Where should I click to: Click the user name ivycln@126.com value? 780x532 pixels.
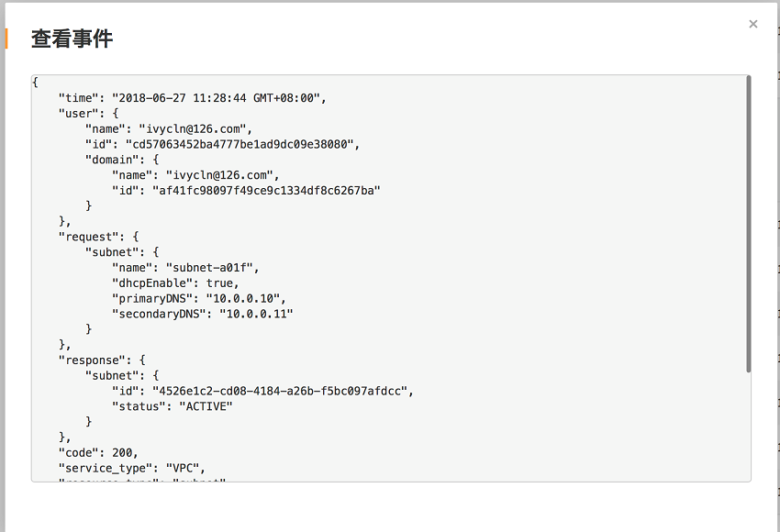click(193, 128)
